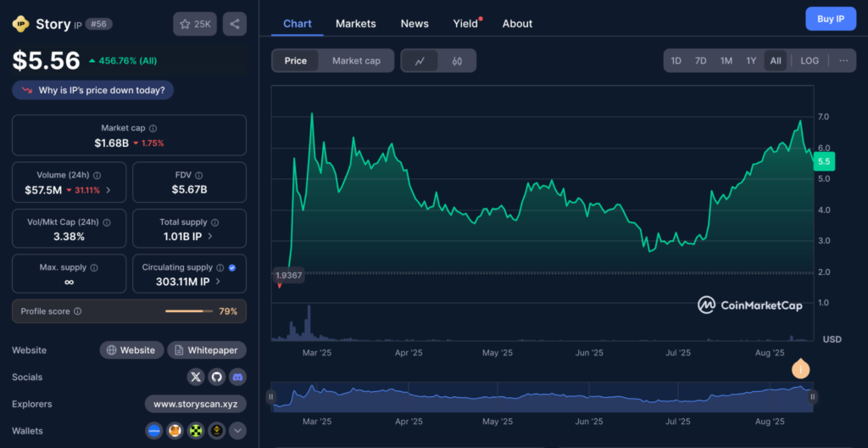Viewport: 868px width, 448px height.
Task: Open the About tab
Action: (x=518, y=24)
